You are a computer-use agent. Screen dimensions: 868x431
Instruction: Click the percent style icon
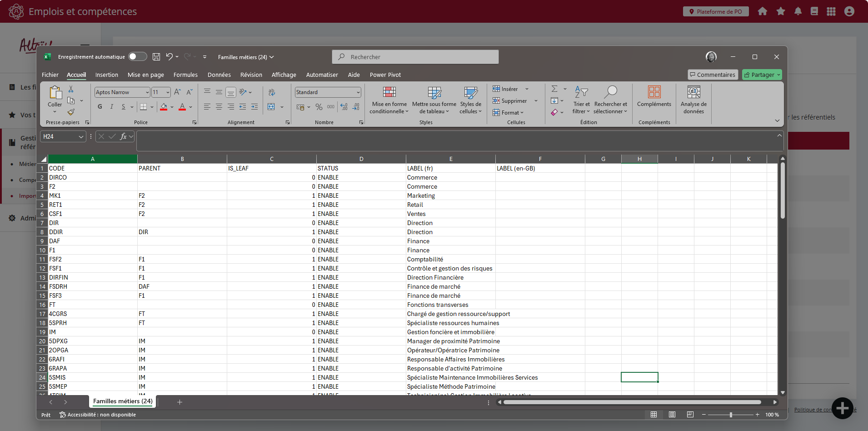tap(319, 107)
